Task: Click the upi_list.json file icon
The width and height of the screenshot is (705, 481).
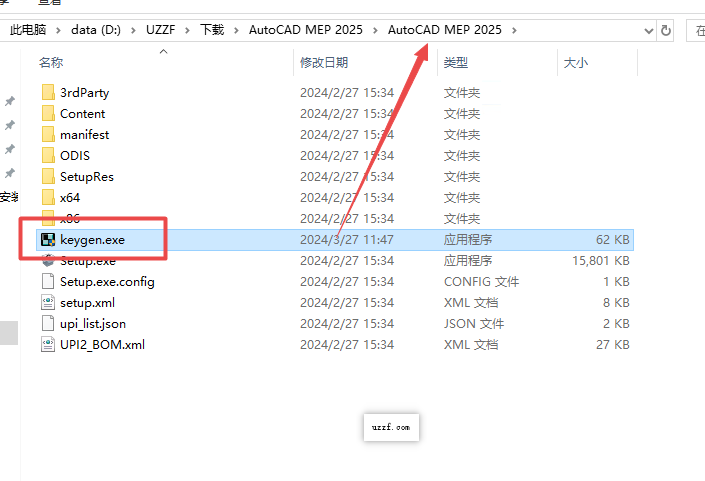Action: point(47,324)
